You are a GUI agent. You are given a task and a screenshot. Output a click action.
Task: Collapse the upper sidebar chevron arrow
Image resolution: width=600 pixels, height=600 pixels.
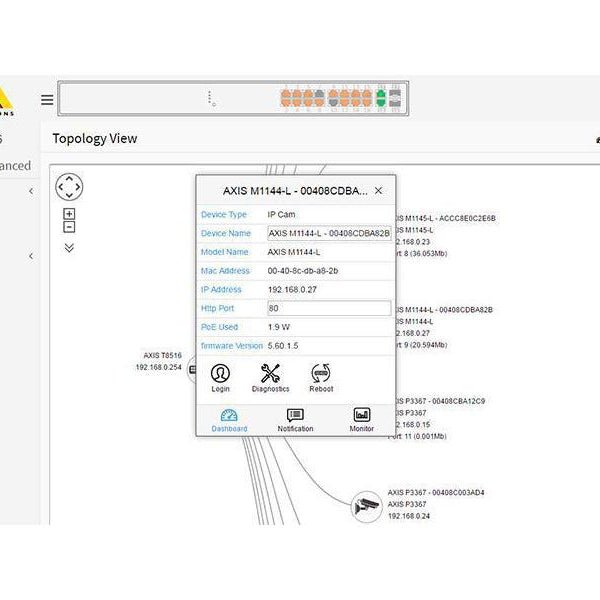[x=30, y=190]
